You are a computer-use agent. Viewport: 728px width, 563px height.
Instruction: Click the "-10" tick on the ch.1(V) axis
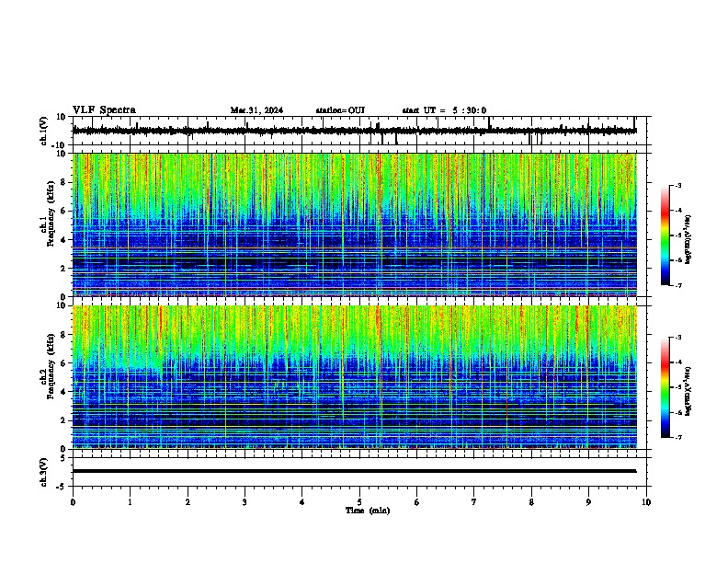[x=60, y=145]
